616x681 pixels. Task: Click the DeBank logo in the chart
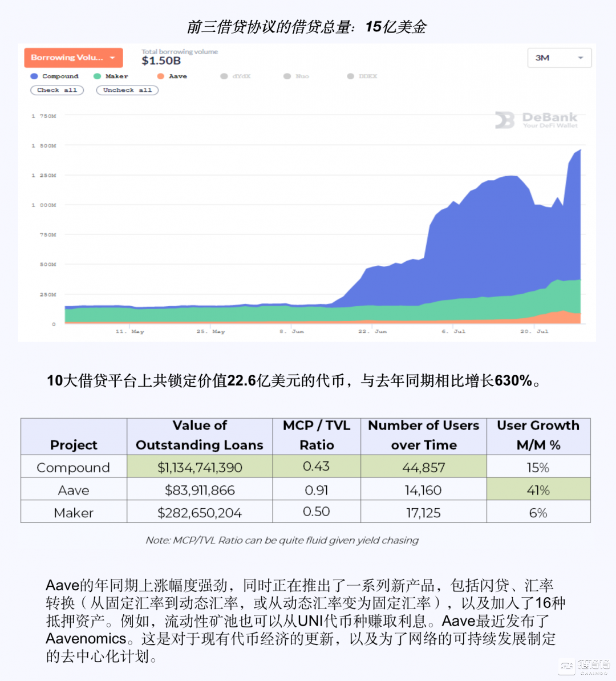click(x=537, y=120)
